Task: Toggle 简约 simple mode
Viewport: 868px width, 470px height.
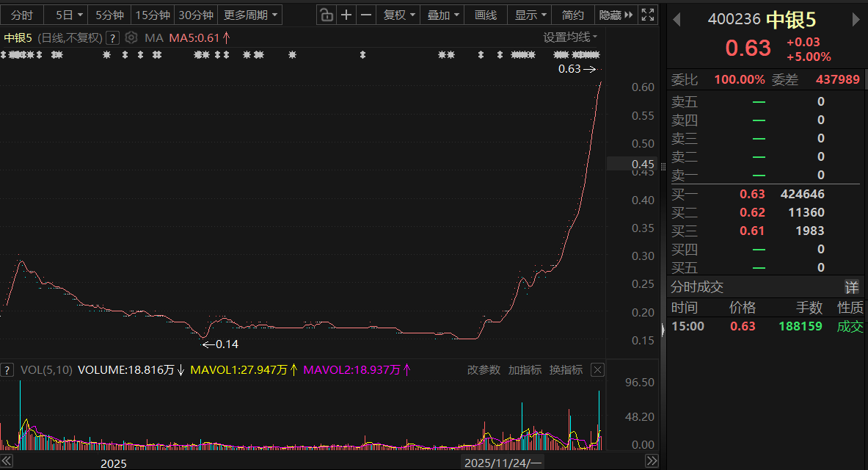Action: coord(572,15)
